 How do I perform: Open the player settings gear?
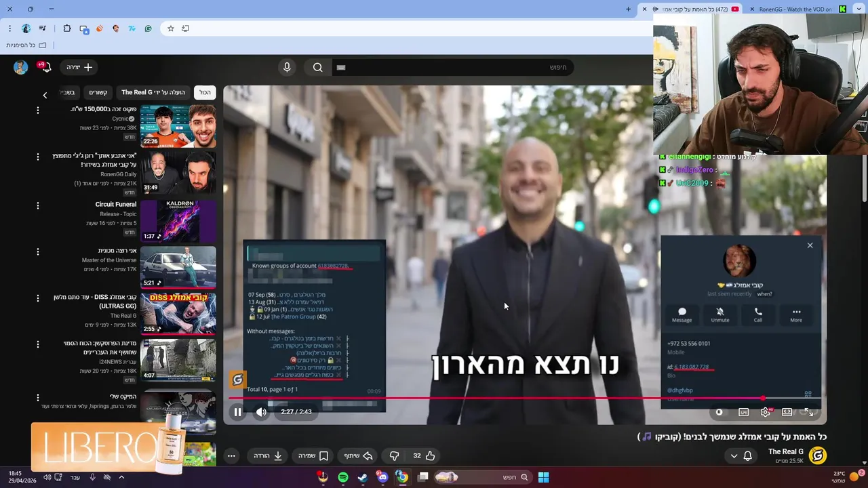[766, 412]
